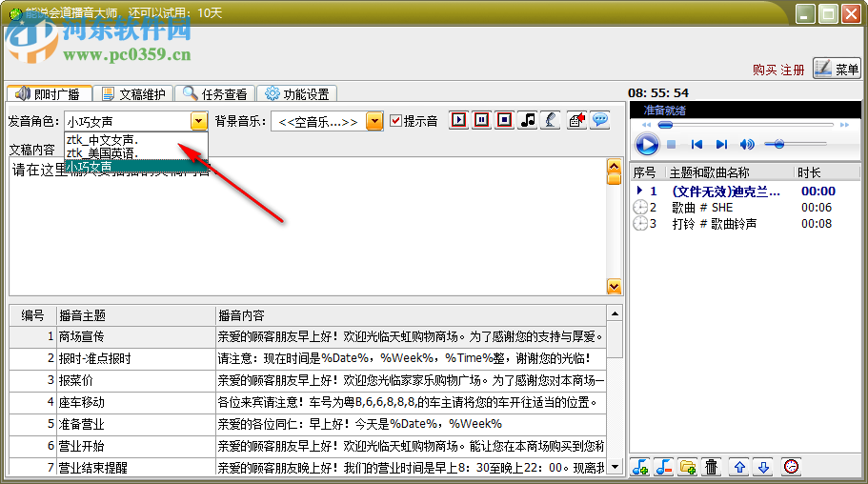The height and width of the screenshot is (484, 868).
Task: Click the 文稿内容 text input area
Action: pyautogui.click(x=308, y=227)
